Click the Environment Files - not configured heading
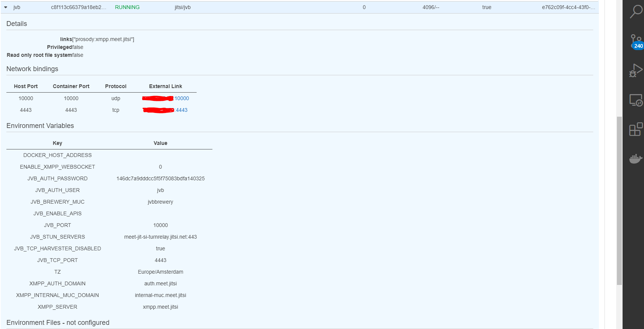This screenshot has width=644, height=329. (58, 323)
